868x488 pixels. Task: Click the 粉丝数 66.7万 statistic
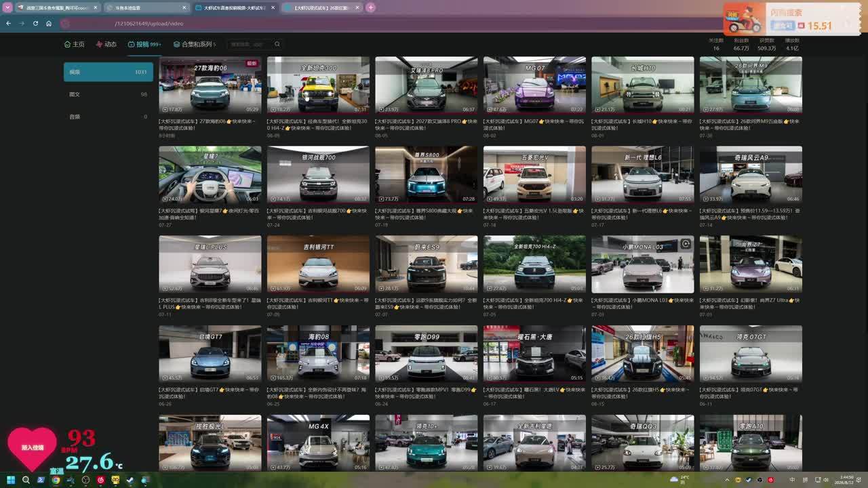741,45
